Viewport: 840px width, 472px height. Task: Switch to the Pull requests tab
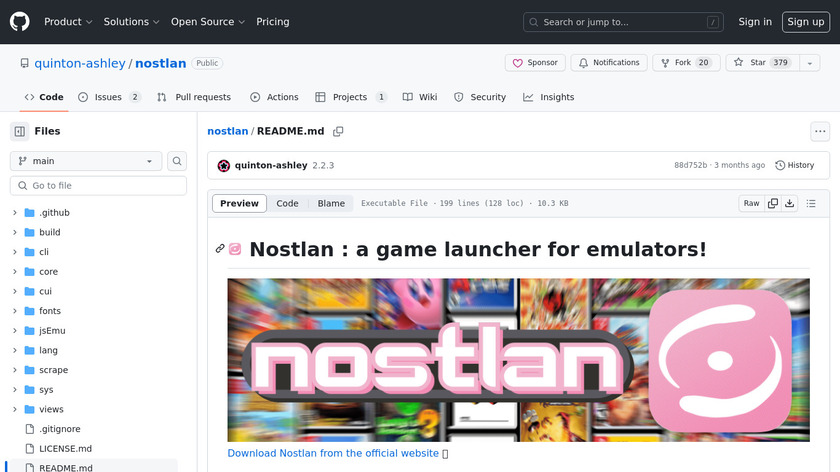coord(194,97)
